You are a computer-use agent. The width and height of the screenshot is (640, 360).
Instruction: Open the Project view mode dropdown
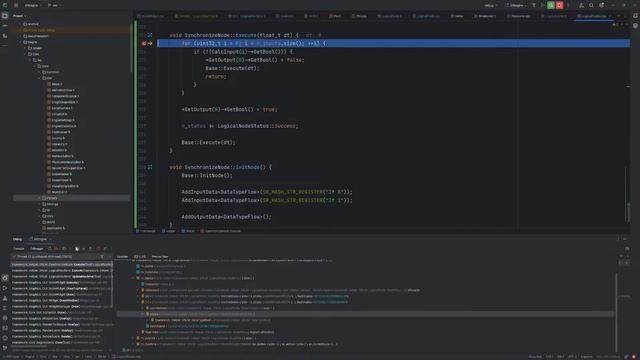(x=19, y=16)
